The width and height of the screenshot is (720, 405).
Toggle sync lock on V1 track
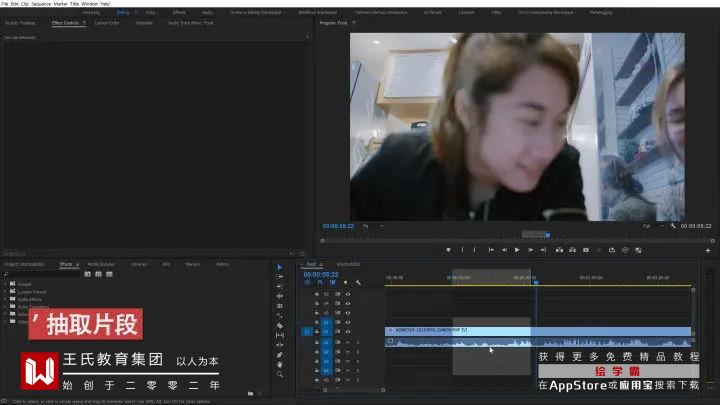(338, 331)
